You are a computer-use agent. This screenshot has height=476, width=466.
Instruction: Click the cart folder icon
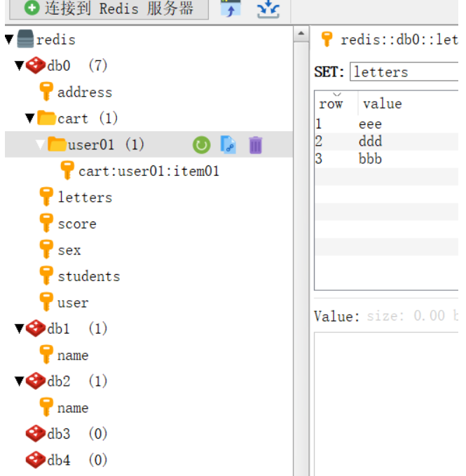coord(46,118)
